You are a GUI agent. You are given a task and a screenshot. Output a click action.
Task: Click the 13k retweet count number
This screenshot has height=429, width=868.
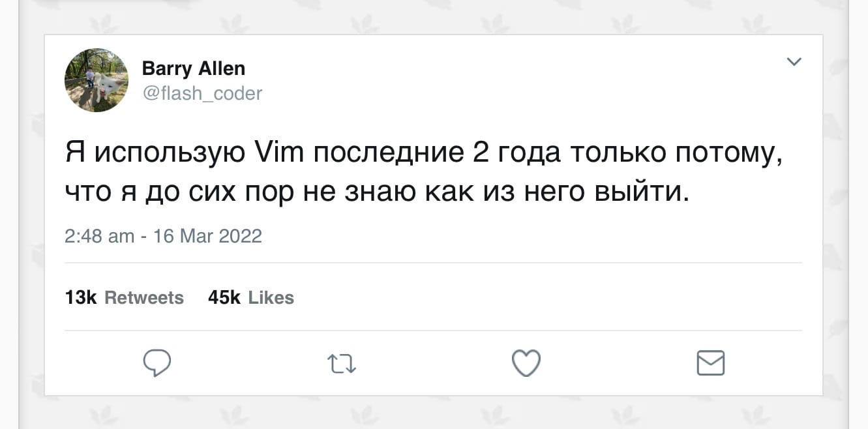click(x=81, y=298)
